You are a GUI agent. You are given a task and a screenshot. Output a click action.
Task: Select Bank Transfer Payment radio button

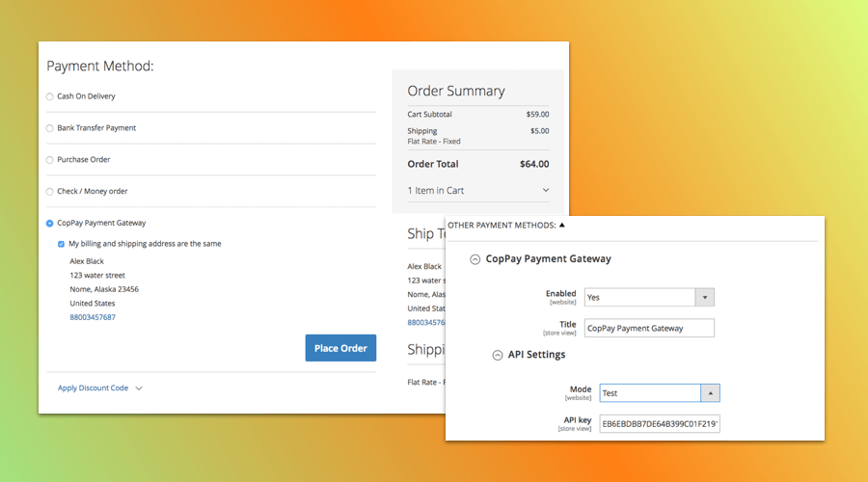(x=50, y=128)
